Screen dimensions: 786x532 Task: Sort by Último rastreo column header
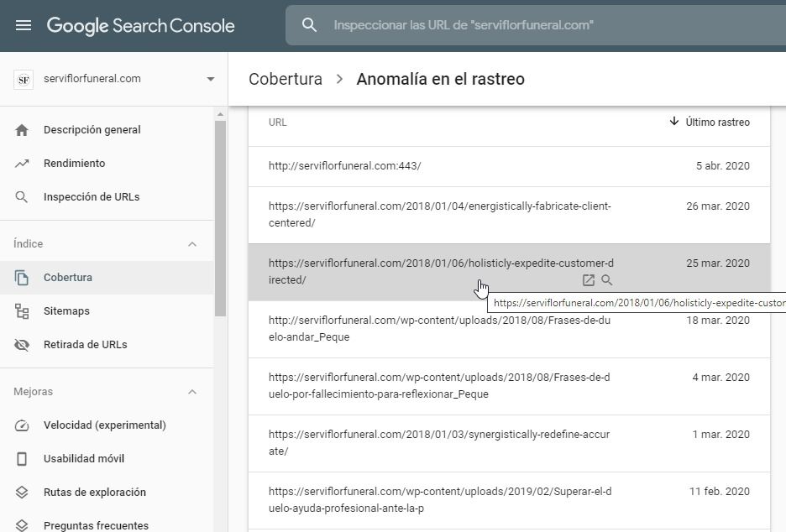click(x=717, y=123)
